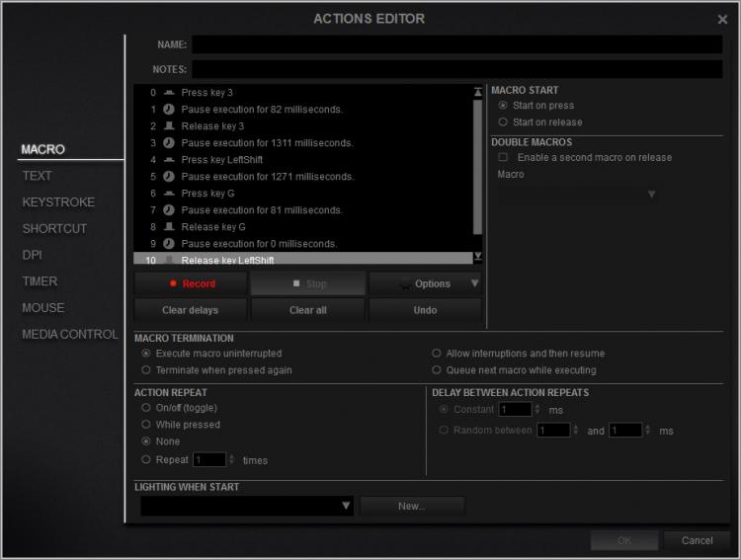The image size is (741, 560).
Task: Select Terminate when pressed again
Action: pos(146,369)
